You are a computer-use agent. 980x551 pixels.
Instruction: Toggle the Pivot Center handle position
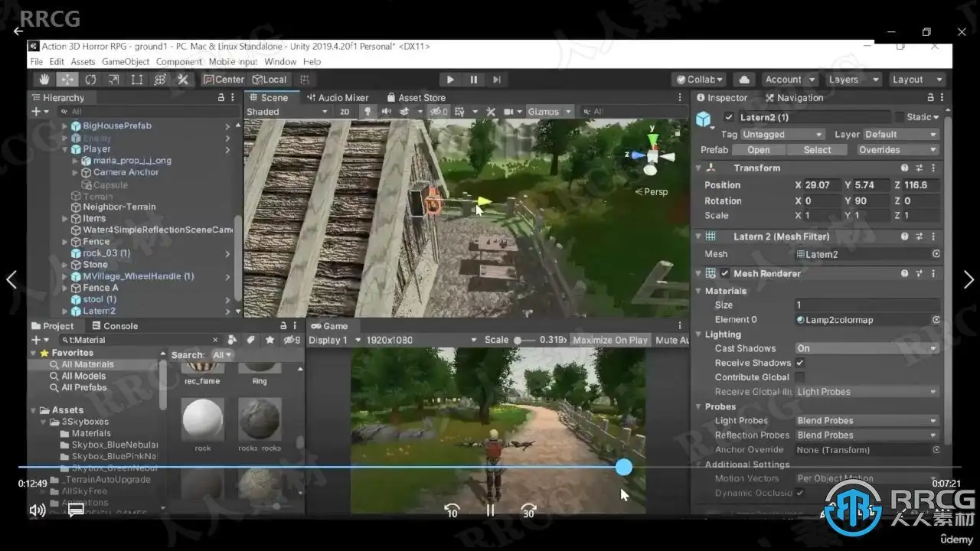pos(224,80)
